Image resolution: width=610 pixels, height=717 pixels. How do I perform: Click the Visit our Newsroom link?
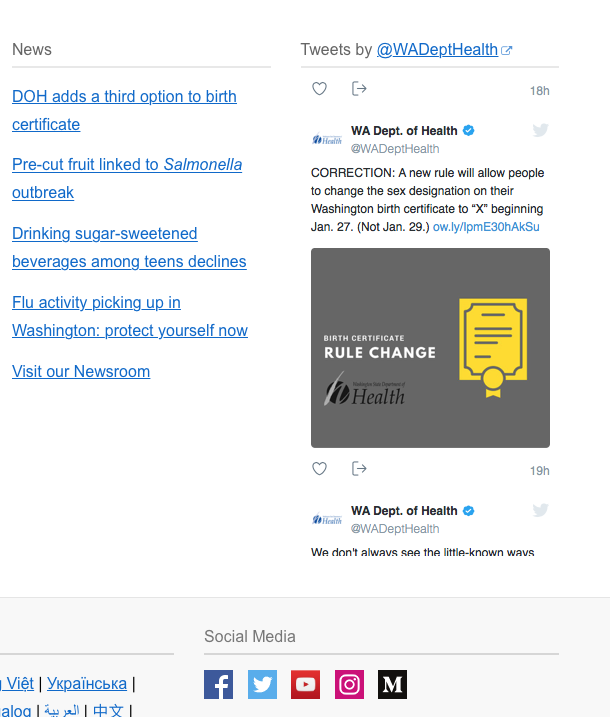pyautogui.click(x=81, y=371)
